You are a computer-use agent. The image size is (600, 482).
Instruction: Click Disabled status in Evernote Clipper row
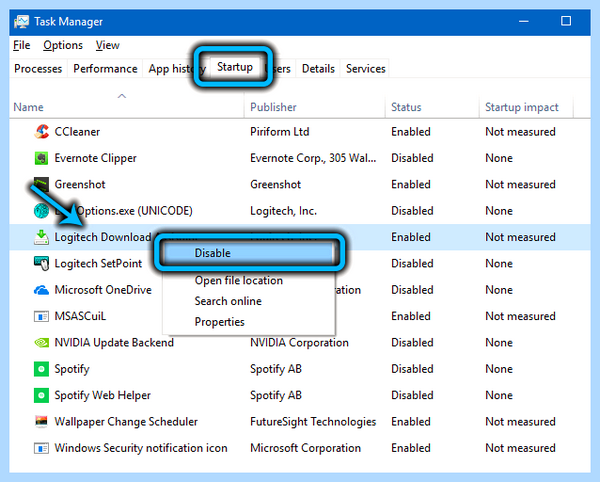point(412,158)
